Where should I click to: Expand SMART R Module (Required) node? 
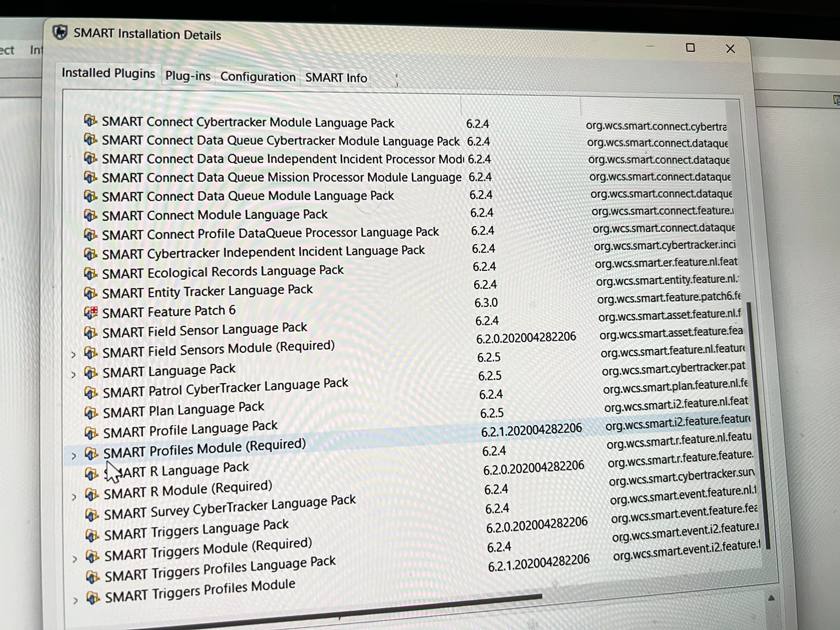coord(74,497)
